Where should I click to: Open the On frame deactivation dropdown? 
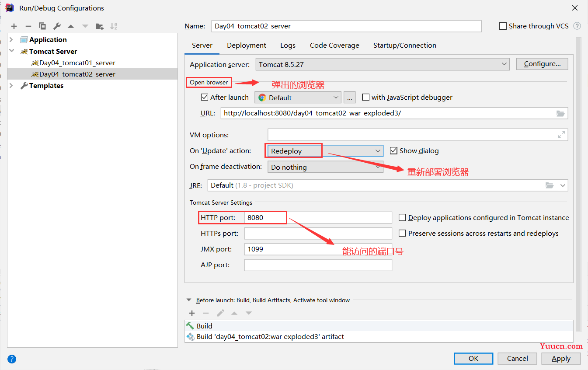click(x=325, y=167)
